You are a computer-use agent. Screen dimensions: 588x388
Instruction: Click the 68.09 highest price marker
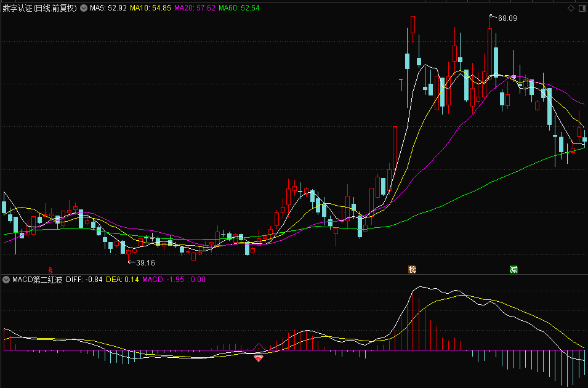coord(507,18)
